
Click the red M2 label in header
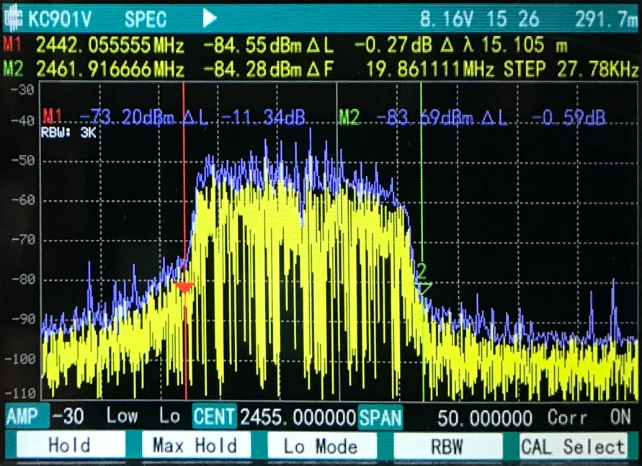(14, 68)
